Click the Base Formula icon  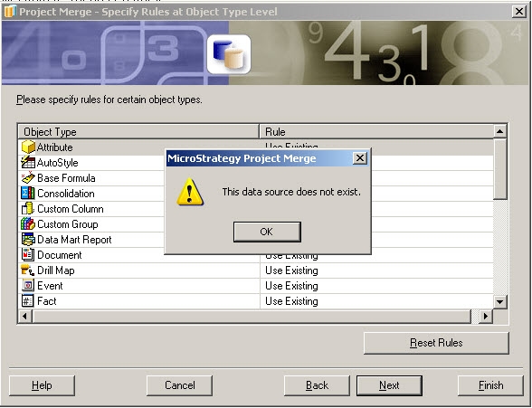pyautogui.click(x=28, y=177)
